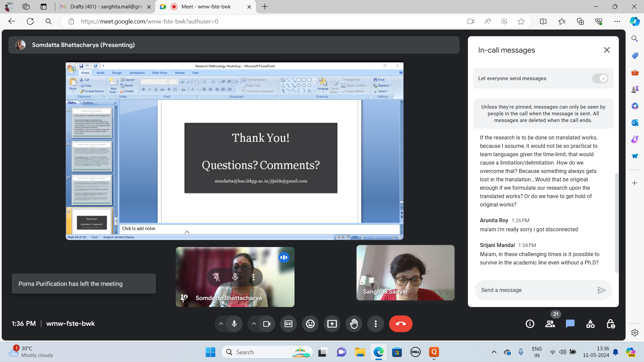Select the Meet wmw-fste-bwk browser tab
This screenshot has height=362, width=644.
pos(206,7)
